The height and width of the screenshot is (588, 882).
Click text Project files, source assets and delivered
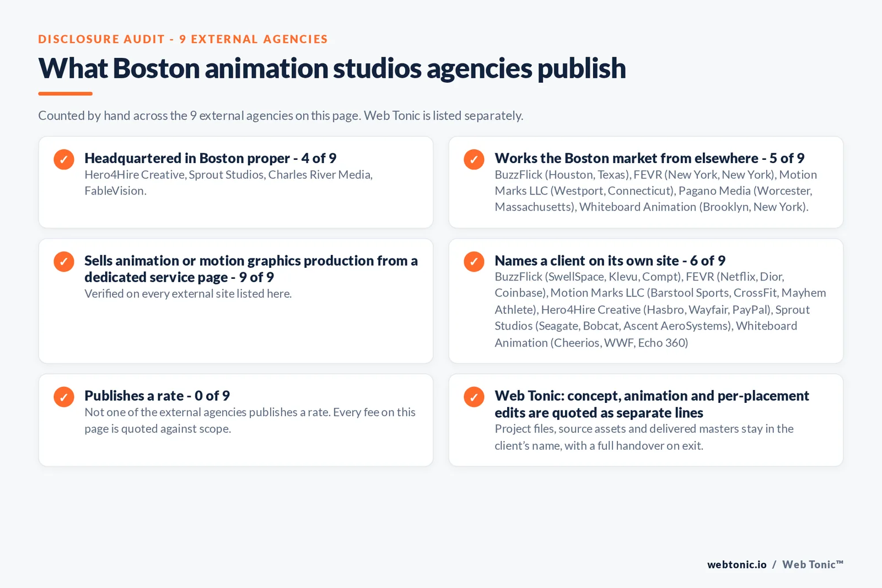point(644,437)
